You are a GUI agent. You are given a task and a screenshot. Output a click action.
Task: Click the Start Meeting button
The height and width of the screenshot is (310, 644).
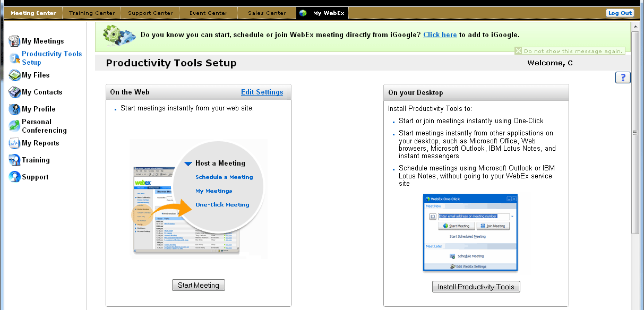click(199, 285)
